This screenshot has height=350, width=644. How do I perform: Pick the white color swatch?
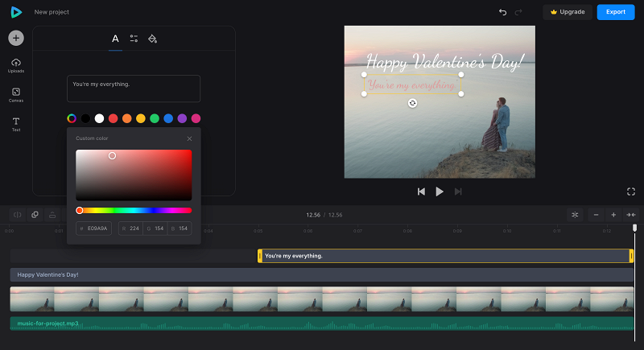(99, 118)
